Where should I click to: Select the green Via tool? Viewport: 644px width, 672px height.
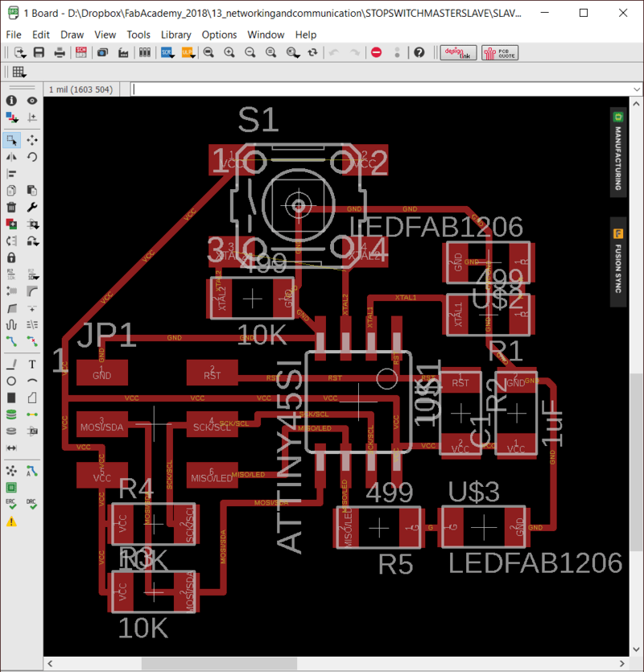pos(11,414)
